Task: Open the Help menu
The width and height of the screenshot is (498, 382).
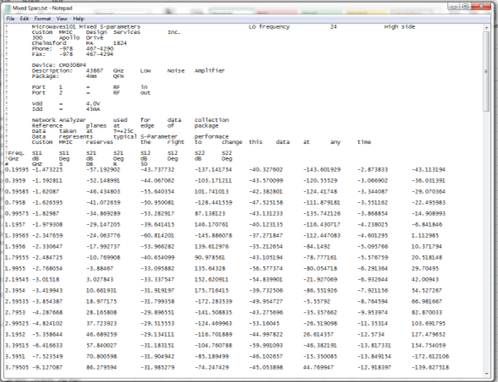Action: click(x=78, y=19)
